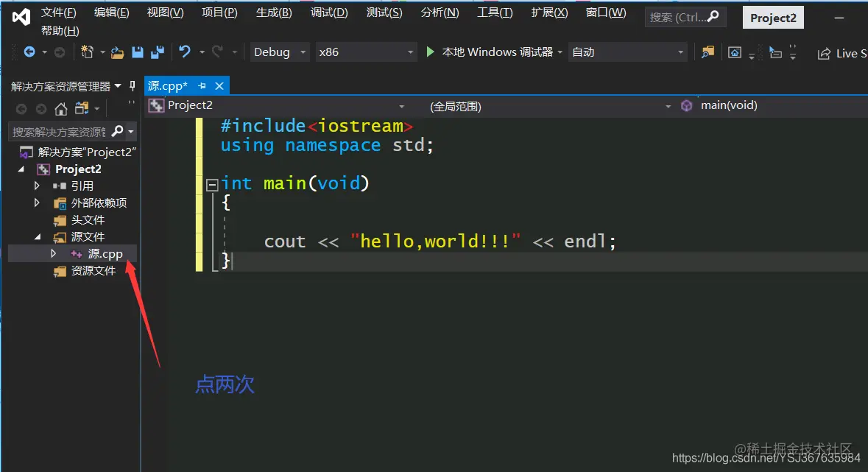Click the search magnifier in Solution Explorer
This screenshot has width=868, height=472.
click(117, 131)
